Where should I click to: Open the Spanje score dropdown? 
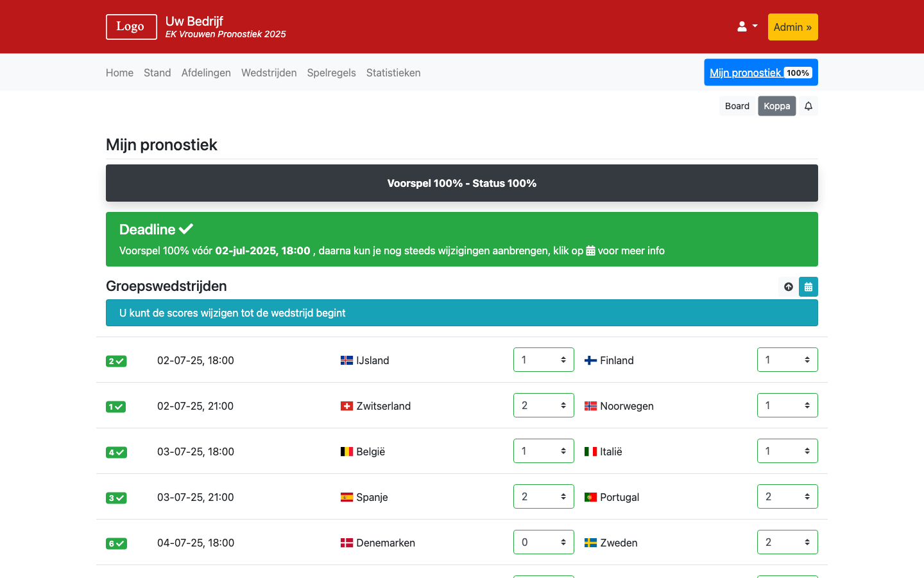(543, 496)
